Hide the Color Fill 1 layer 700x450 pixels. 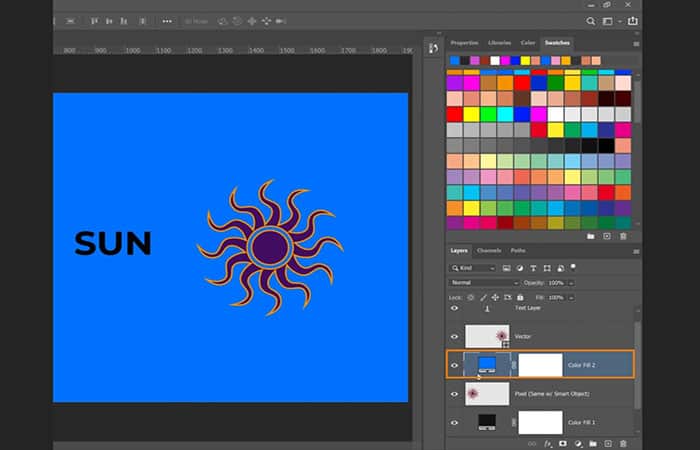(x=454, y=422)
